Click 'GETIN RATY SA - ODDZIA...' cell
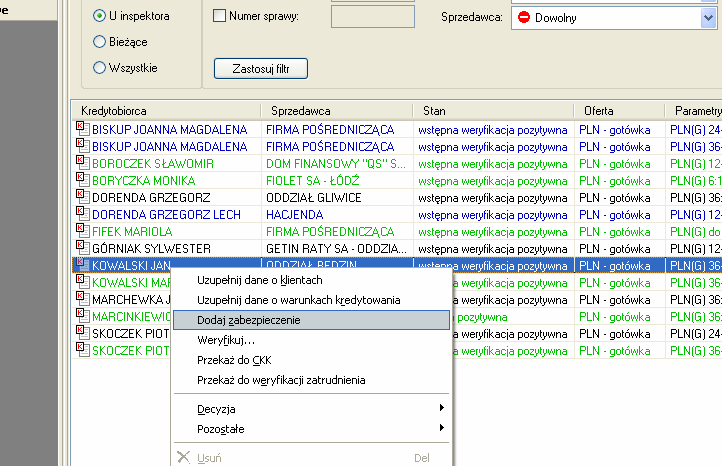Image resolution: width=722 pixels, height=466 pixels. [x=337, y=249]
